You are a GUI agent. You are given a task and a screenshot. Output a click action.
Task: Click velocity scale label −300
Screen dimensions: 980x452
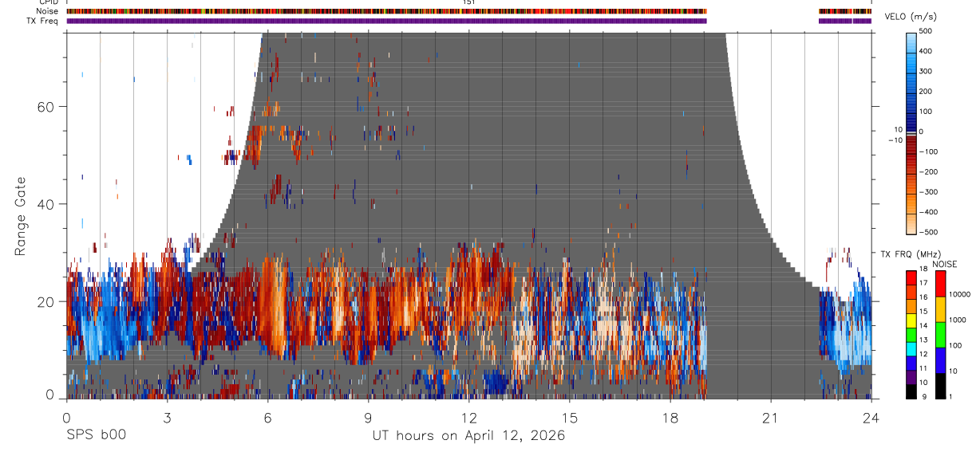(x=928, y=192)
